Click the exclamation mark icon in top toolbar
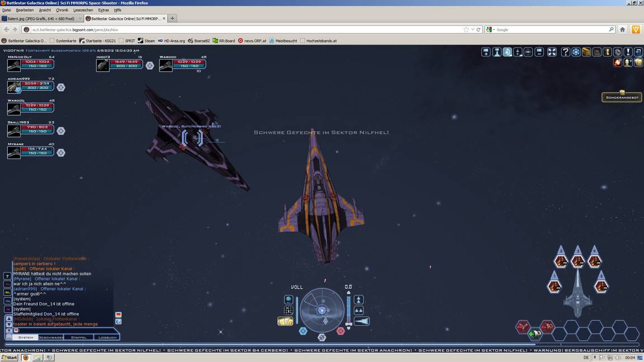This screenshot has width=644, height=362. click(628, 52)
